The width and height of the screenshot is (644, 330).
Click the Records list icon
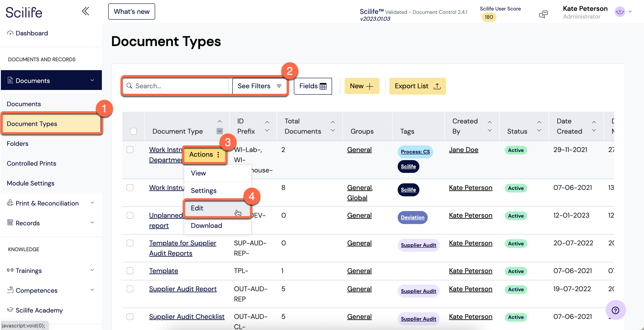point(10,223)
